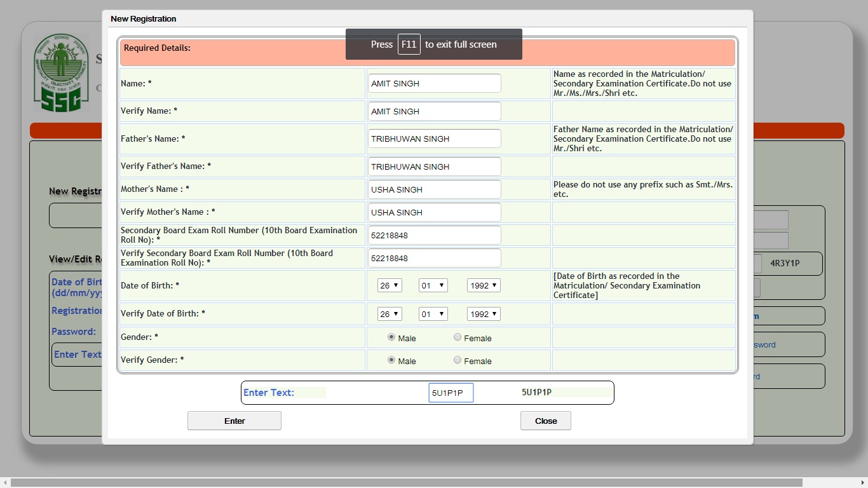Click the "Mother's Name : *" label
This screenshot has width=868, height=488.
(x=155, y=189)
